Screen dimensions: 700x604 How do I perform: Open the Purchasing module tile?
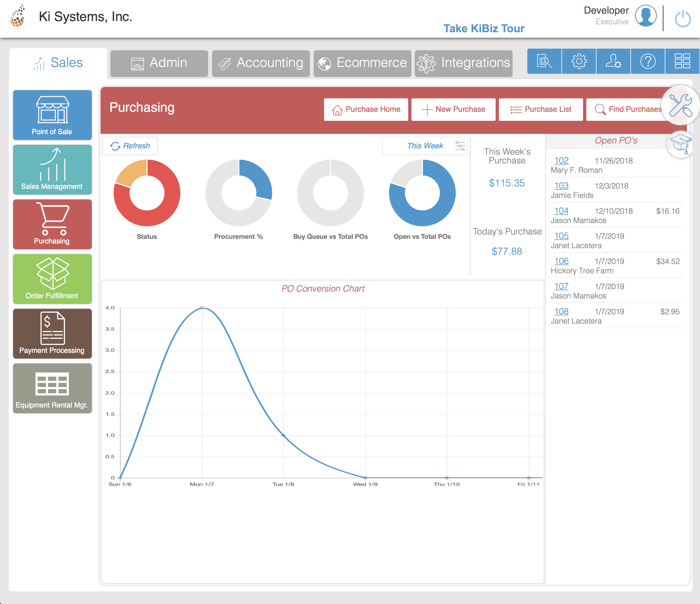tap(52, 224)
